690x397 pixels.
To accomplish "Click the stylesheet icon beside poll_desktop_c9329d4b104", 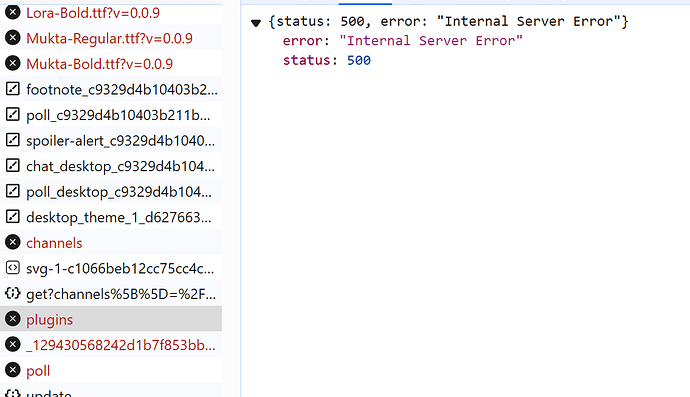I will (13, 191).
